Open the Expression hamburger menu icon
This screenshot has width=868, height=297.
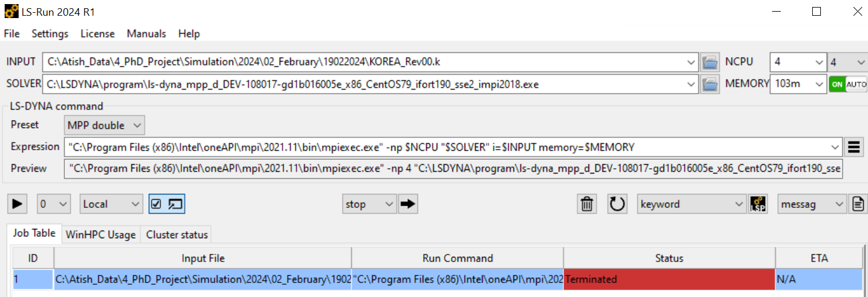(x=853, y=147)
